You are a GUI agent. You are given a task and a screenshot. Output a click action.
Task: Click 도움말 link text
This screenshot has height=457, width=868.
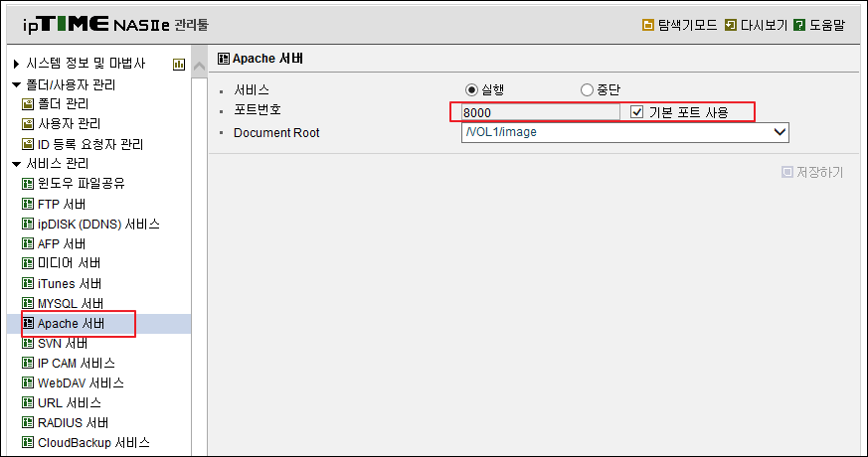(827, 25)
